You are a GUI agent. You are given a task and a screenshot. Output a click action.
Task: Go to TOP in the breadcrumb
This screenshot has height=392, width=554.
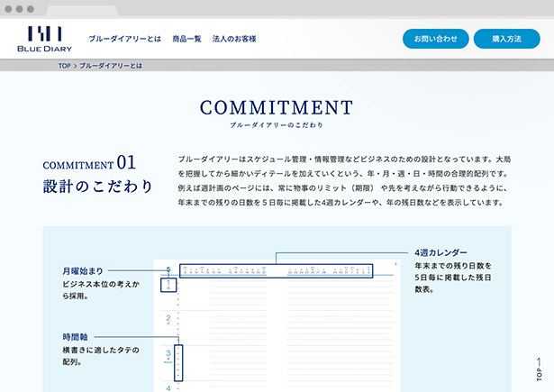tap(65, 66)
